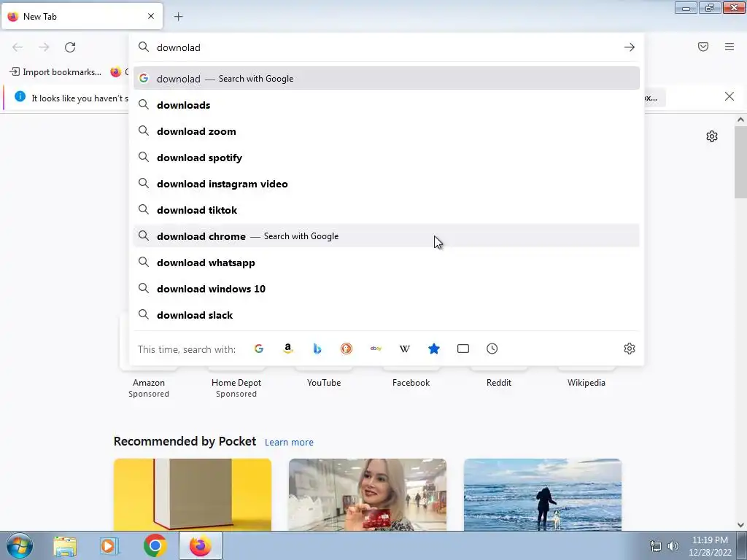Search this time with Bing icon
This screenshot has width=747, height=560.
coord(317,349)
